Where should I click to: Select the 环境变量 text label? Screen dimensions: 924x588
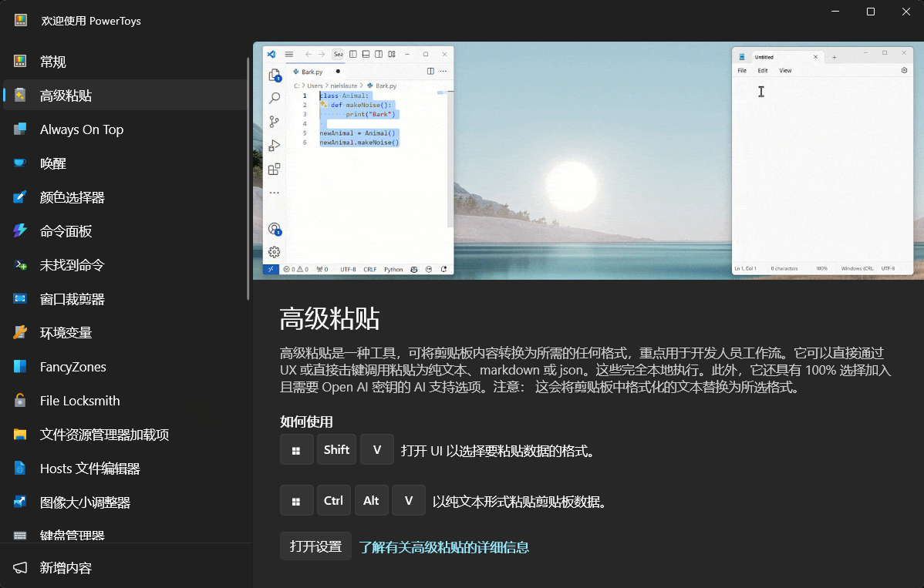(66, 333)
